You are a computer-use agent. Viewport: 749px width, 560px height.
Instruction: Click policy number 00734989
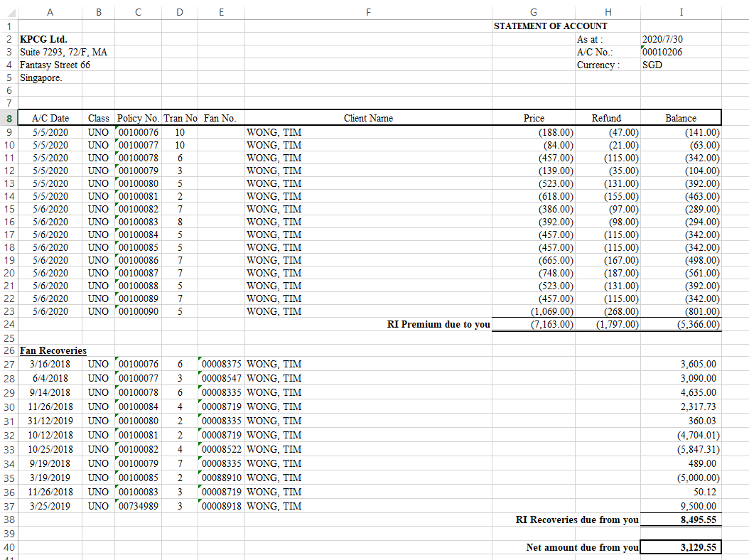click(139, 507)
